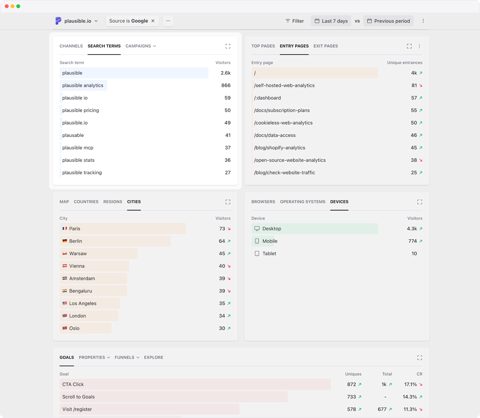This screenshot has width=480, height=418.
Task: Expand the Funnels dropdown tab
Action: click(127, 357)
